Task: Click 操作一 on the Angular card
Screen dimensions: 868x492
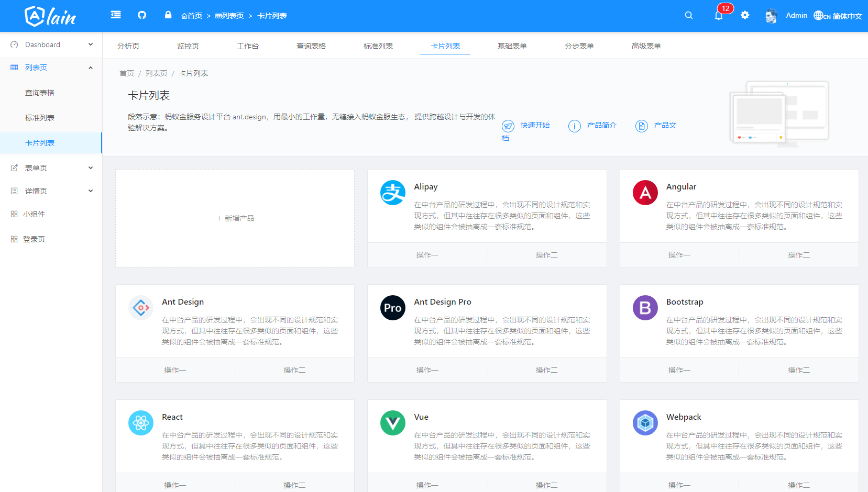Action: pos(679,255)
